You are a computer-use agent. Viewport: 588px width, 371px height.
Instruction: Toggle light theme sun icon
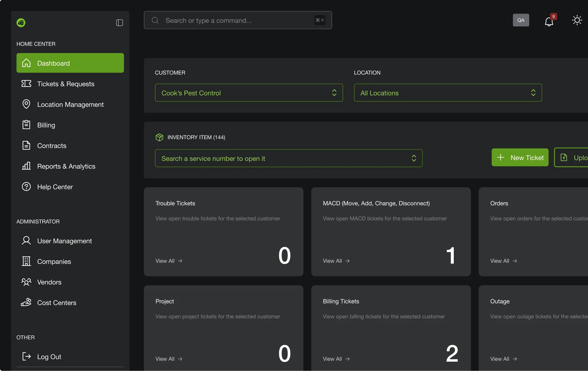click(577, 20)
